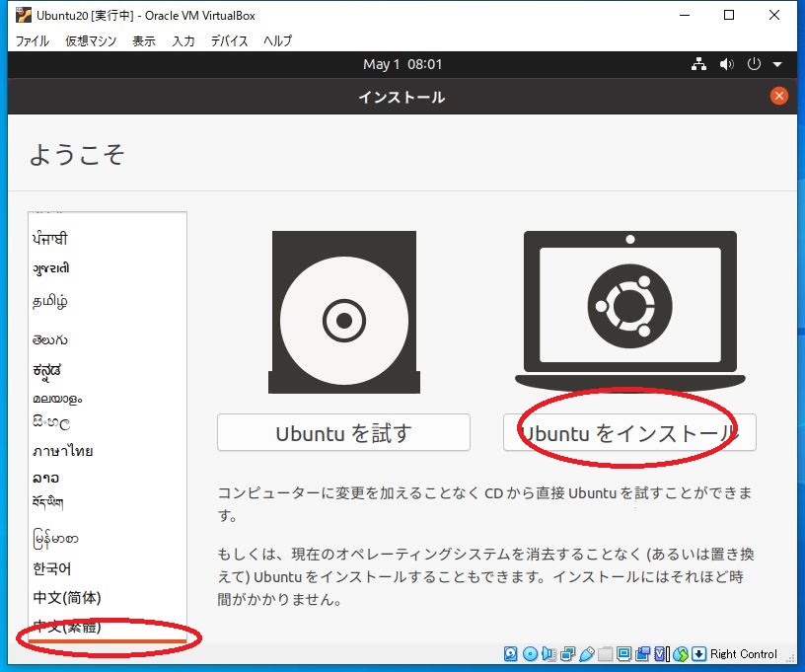Open the ヘルプ menu
This screenshot has width=805, height=672.
pos(278,41)
